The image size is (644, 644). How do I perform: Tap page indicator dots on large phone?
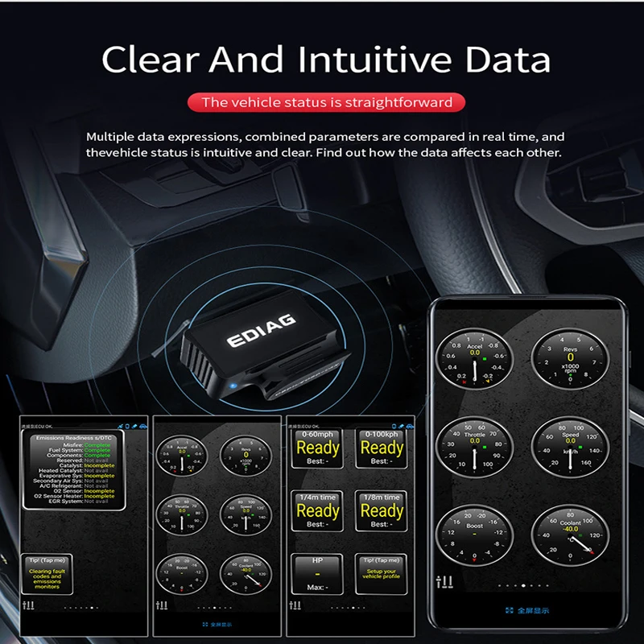[523, 586]
